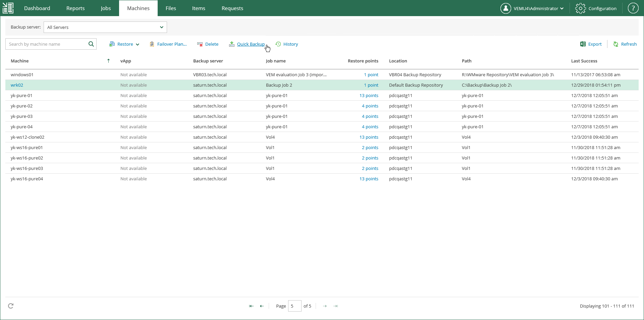The height and width of the screenshot is (320, 644).
Task: Sort by Job name column header
Action: coord(276,61)
